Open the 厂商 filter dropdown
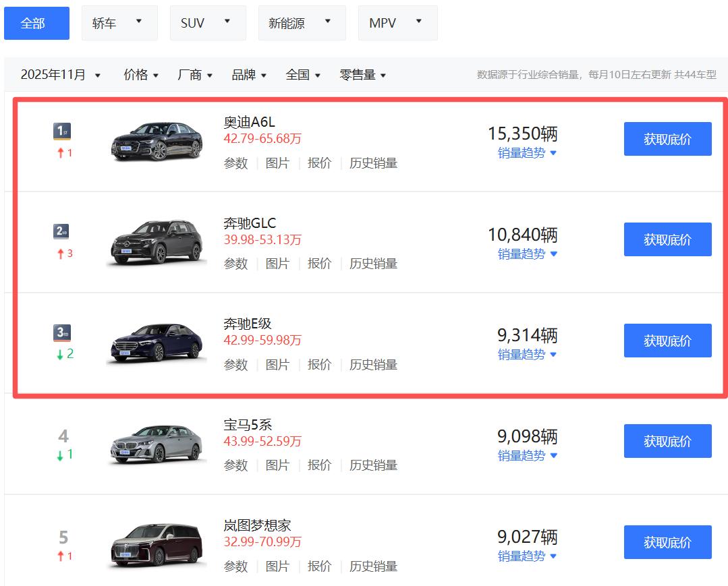 [x=195, y=75]
